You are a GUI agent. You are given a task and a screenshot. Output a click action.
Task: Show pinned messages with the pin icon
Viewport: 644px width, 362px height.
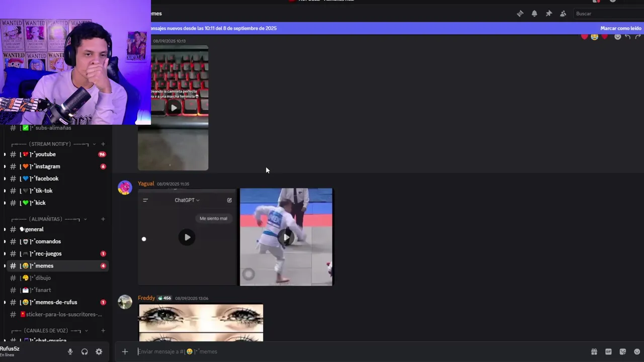point(549,14)
